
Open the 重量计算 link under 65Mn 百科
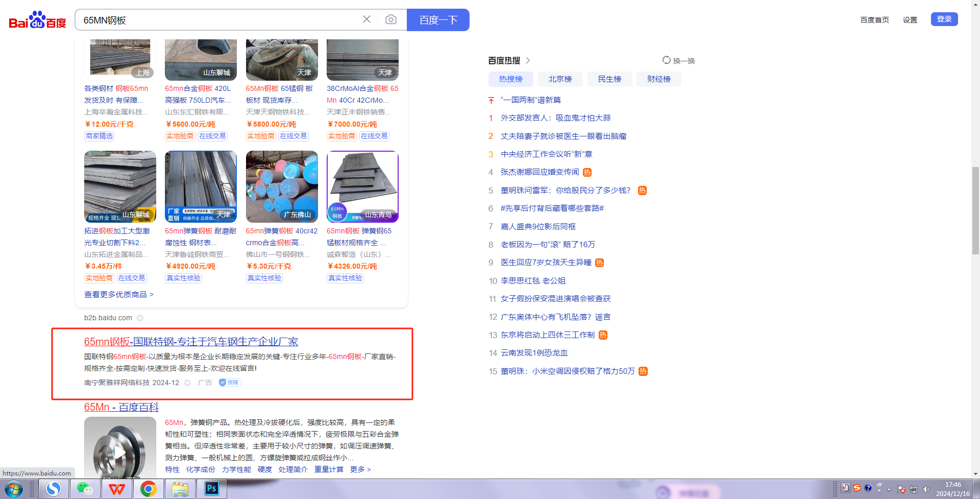(329, 469)
